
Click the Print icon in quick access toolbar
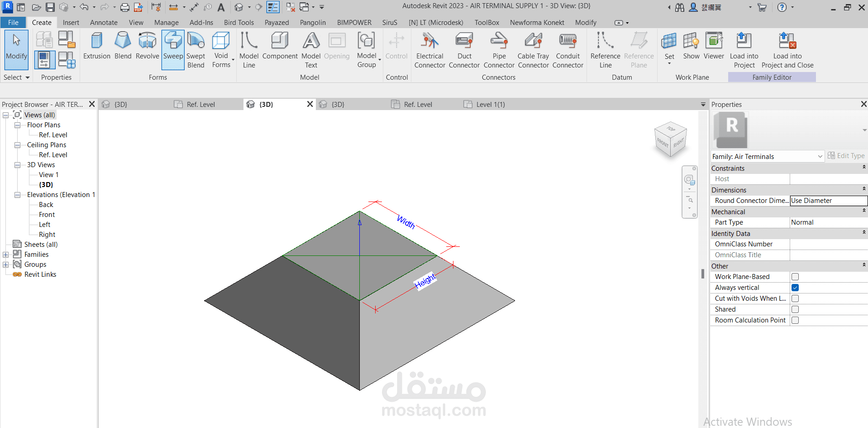tap(124, 7)
